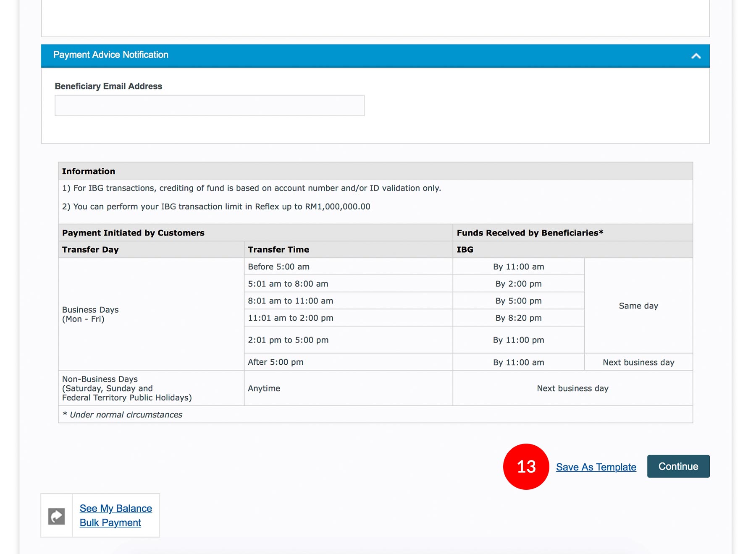Screen dimensions: 756x554
Task: Click the Payment Advice Notification header title
Action: coord(110,55)
